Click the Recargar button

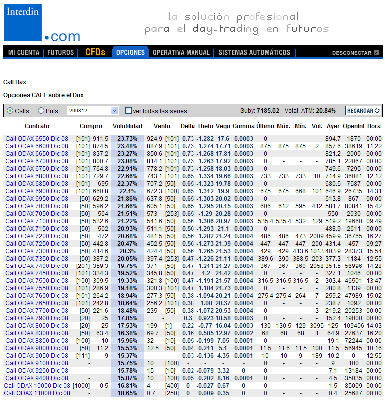pos(363,110)
